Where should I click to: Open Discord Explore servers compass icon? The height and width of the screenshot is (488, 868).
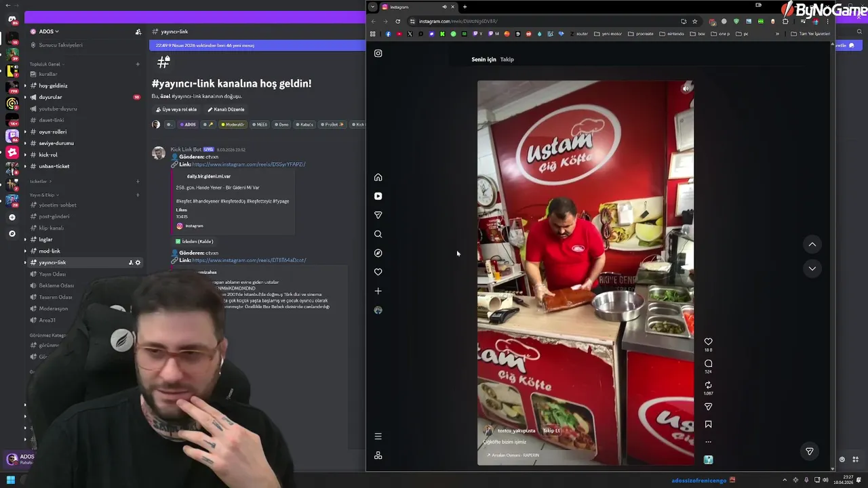coord(12,234)
